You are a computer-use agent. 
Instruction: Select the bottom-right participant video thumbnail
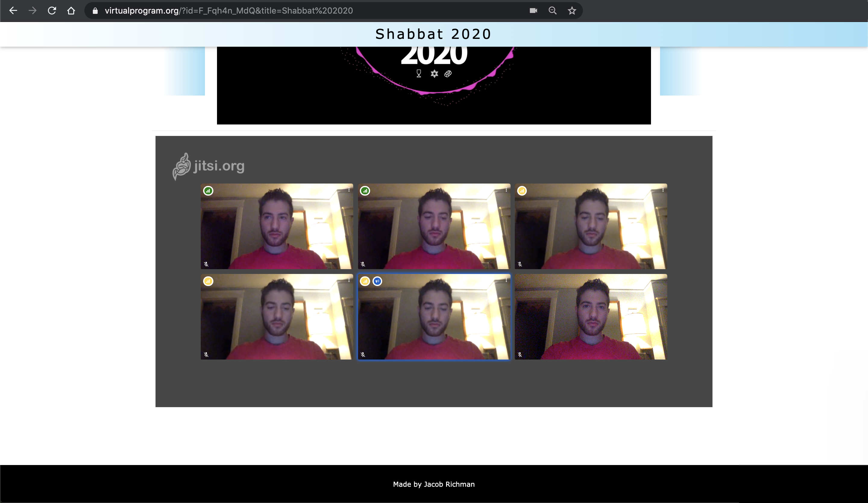[x=591, y=317]
